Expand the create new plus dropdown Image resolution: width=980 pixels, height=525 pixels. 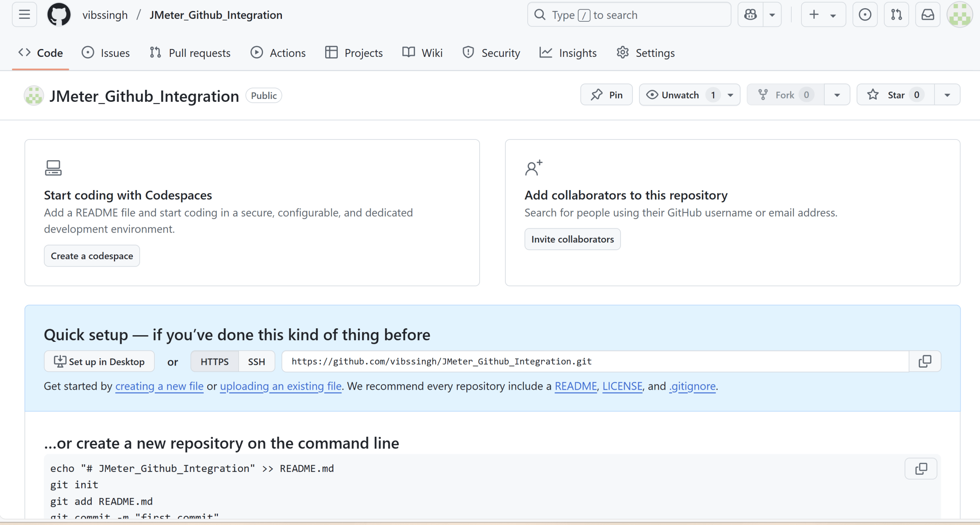823,15
